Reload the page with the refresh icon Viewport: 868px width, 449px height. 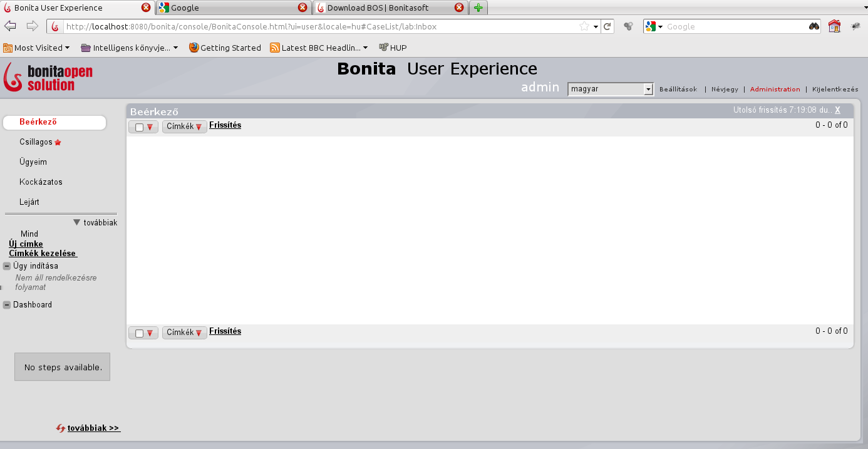click(607, 26)
